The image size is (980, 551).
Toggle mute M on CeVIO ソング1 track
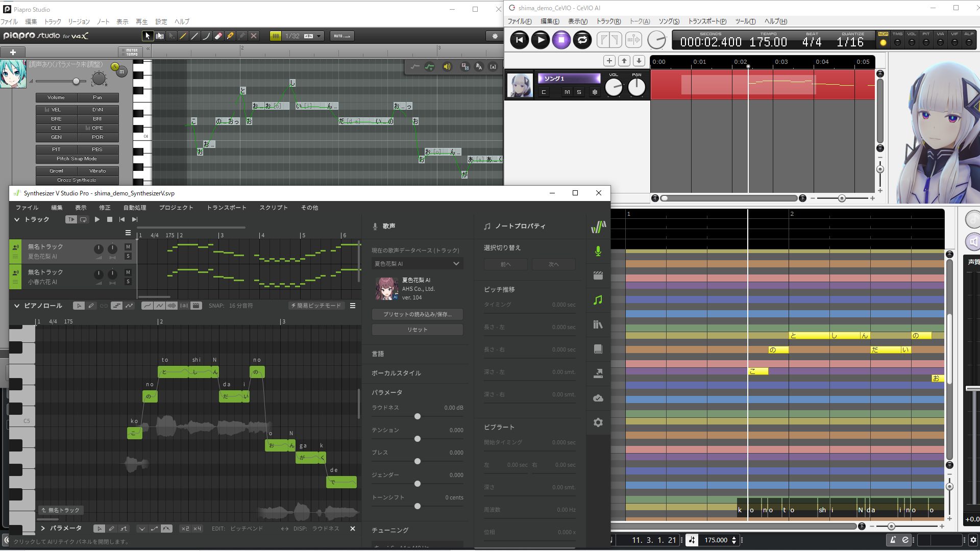pos(567,92)
